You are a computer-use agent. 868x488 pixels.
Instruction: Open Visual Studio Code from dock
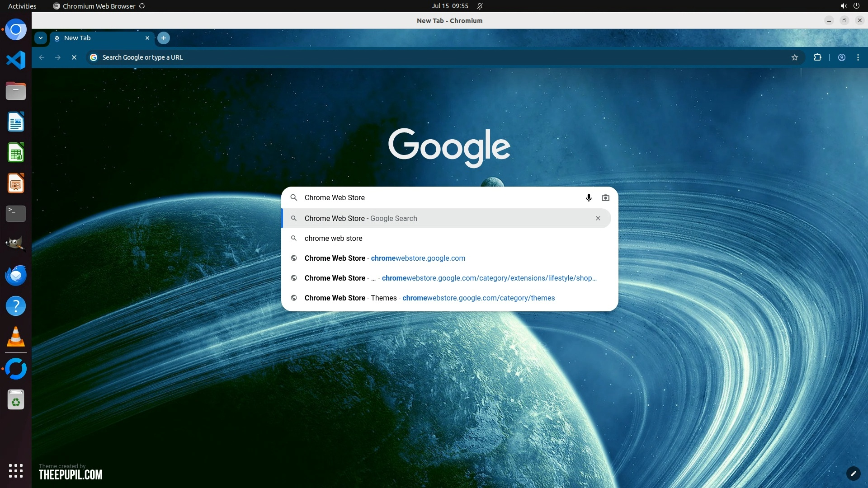[16, 60]
